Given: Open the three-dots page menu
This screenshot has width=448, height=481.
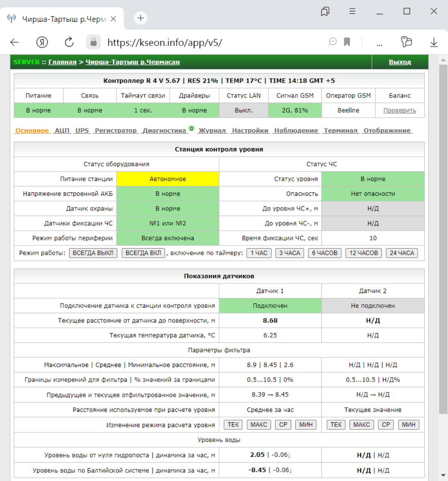Looking at the screenshot, I should pos(379,44).
